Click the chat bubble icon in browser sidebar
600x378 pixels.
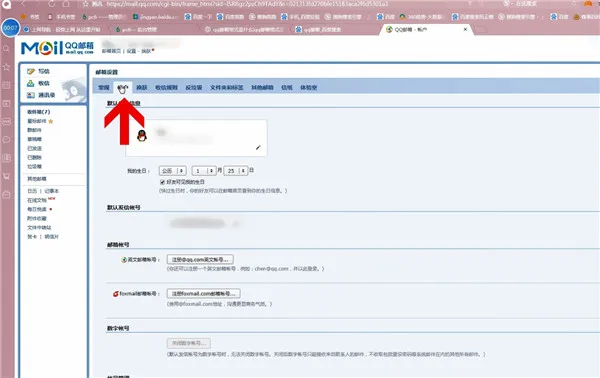7,140
